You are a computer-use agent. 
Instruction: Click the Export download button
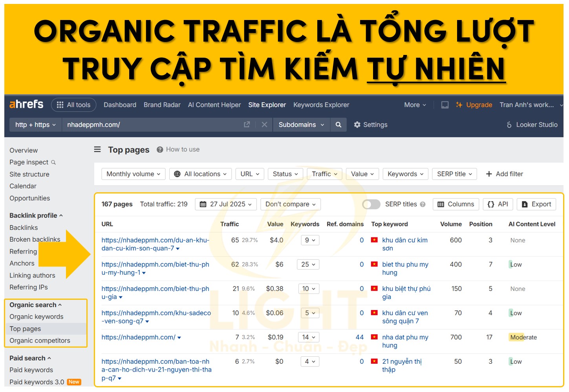536,204
